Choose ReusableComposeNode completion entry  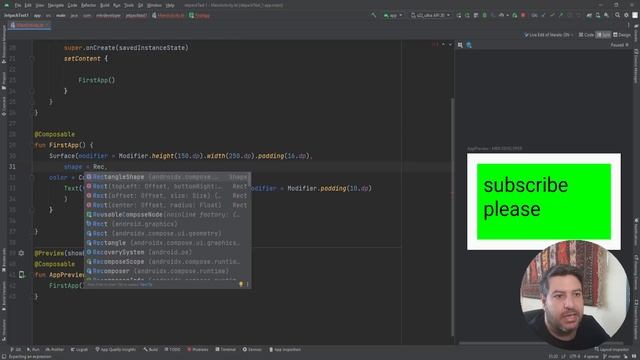pos(167,214)
